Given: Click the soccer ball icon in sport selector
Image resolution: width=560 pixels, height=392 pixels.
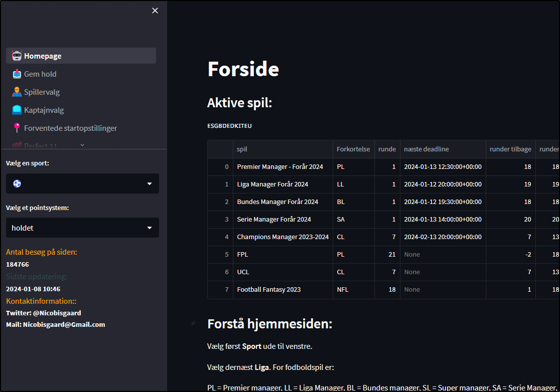Looking at the screenshot, I should [x=17, y=183].
